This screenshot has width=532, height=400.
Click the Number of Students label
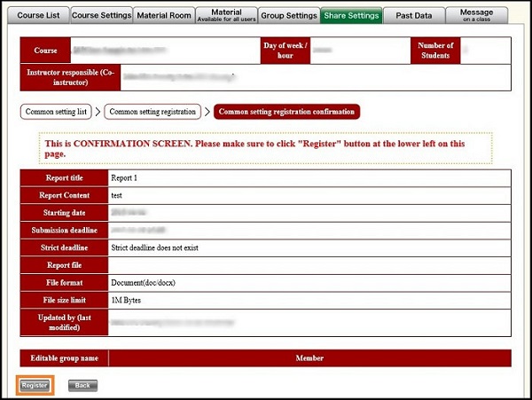436,51
